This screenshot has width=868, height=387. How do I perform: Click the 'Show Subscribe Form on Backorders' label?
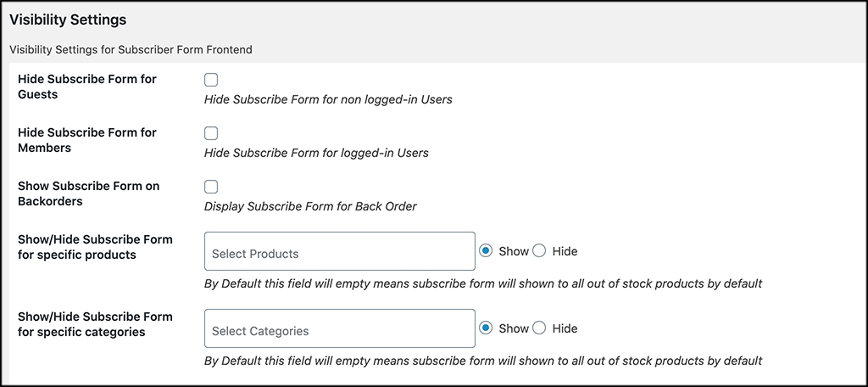point(88,193)
